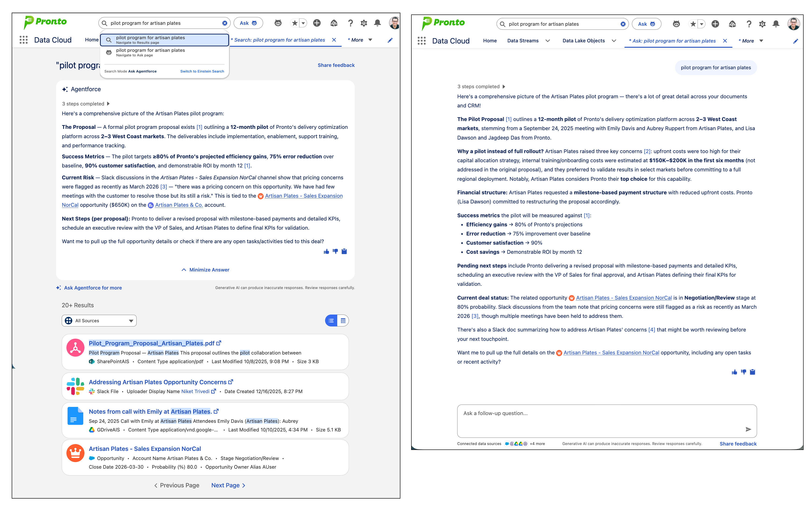Image resolution: width=812 pixels, height=507 pixels.
Task: Click Ask Agentforce for more
Action: 89,288
